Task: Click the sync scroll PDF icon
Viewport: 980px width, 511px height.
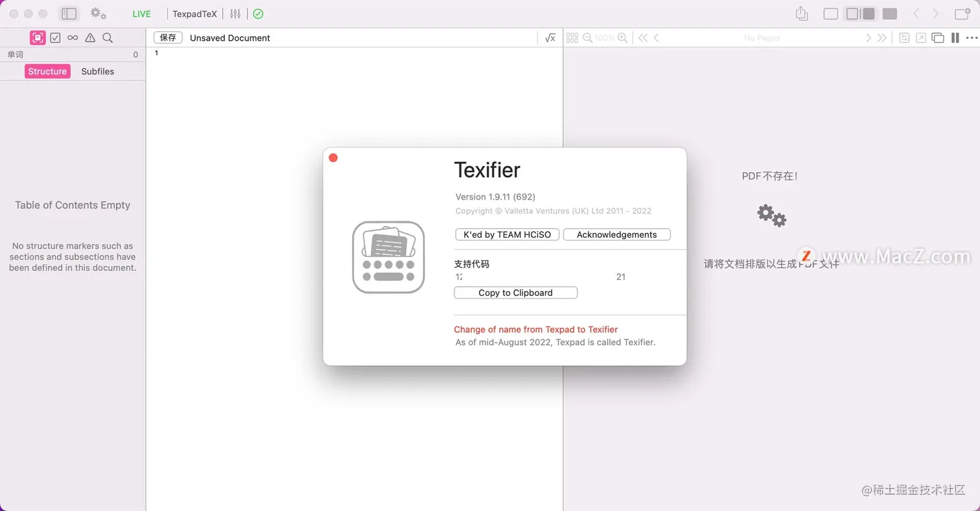Action: (904, 38)
